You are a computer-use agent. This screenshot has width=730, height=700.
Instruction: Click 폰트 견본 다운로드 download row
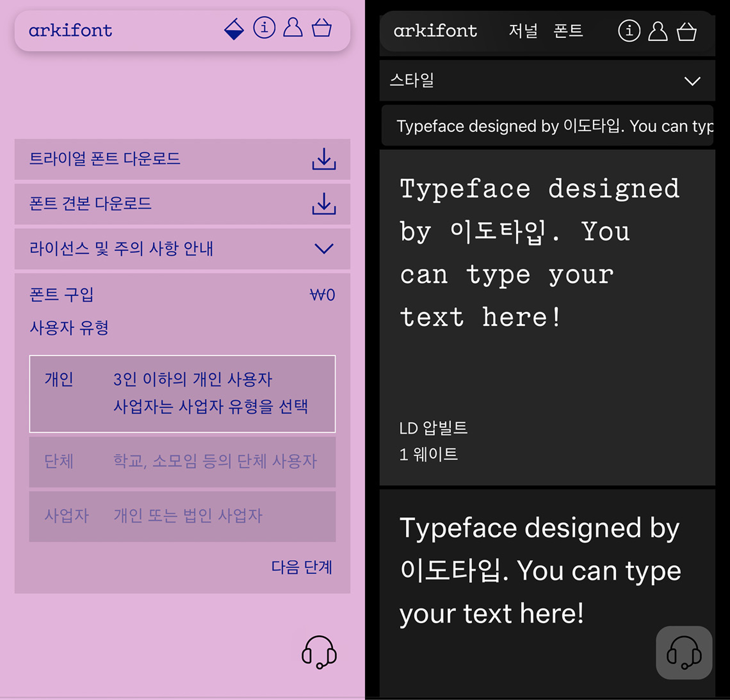pos(182,204)
